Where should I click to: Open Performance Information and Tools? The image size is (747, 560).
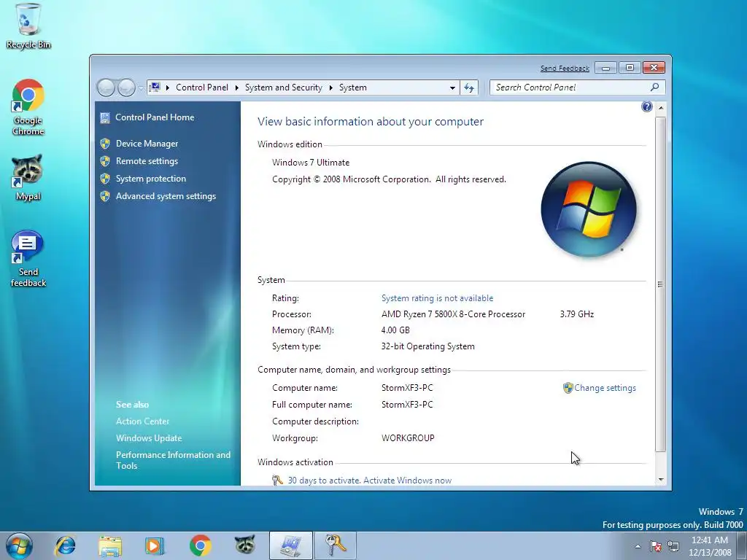click(x=173, y=461)
